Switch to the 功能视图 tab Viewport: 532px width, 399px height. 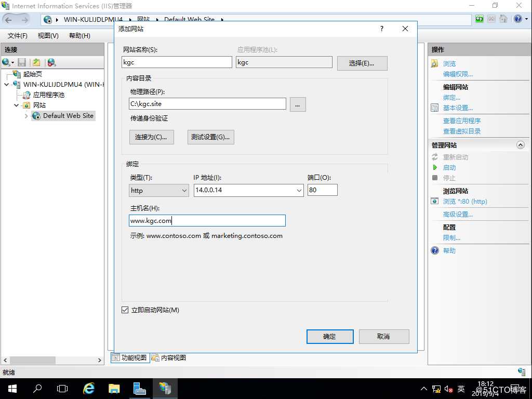click(x=130, y=357)
